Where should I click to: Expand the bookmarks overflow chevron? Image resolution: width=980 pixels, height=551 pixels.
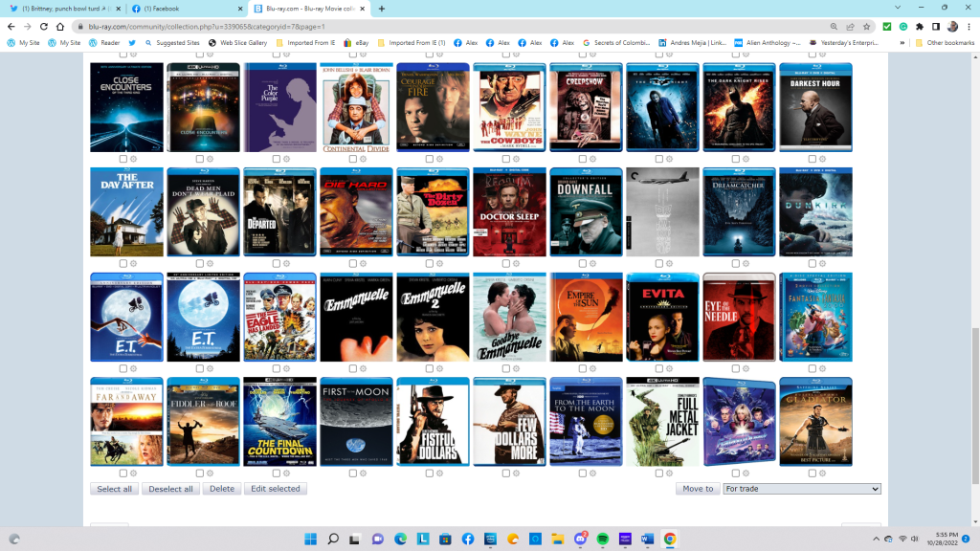click(x=902, y=43)
